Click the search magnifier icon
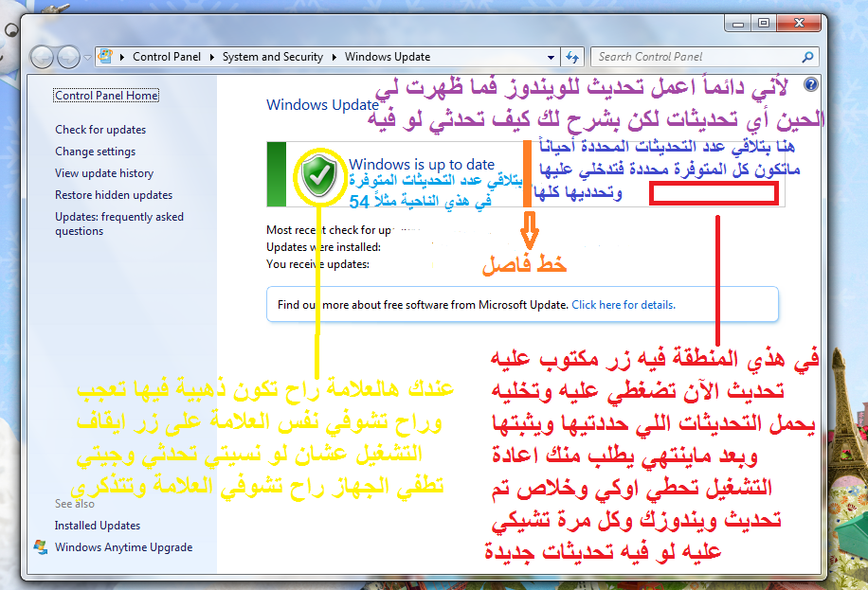This screenshot has width=868, height=590. [807, 57]
